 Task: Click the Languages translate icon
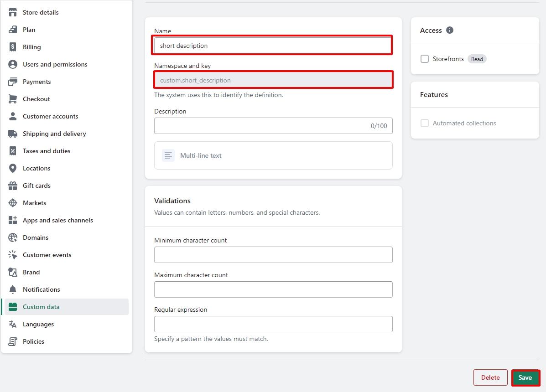(13, 324)
